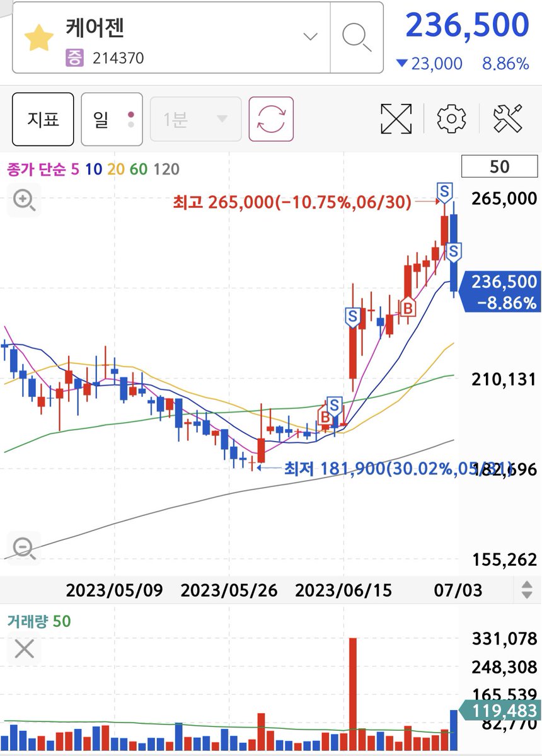Select the 120-day moving average legend
This screenshot has width=542, height=756.
pos(166,169)
